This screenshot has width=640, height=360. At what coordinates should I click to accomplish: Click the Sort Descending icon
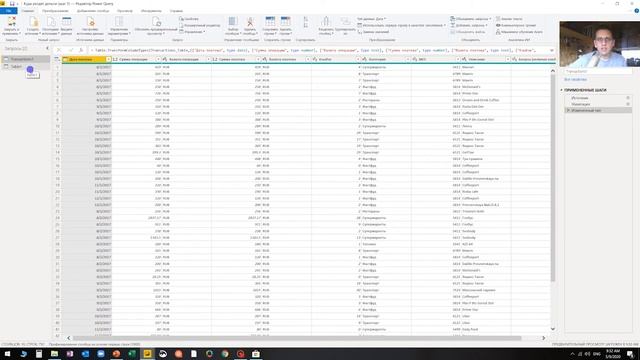306,25
